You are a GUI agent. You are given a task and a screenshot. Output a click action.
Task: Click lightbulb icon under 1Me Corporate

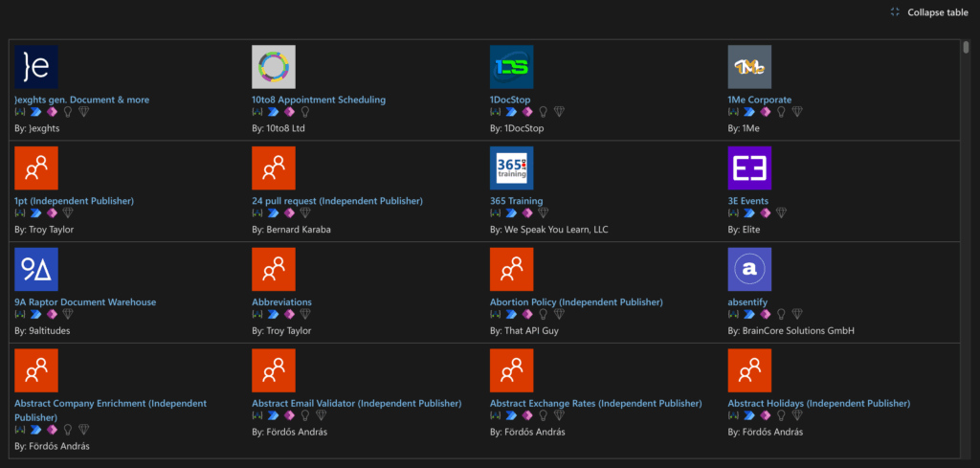click(x=781, y=112)
